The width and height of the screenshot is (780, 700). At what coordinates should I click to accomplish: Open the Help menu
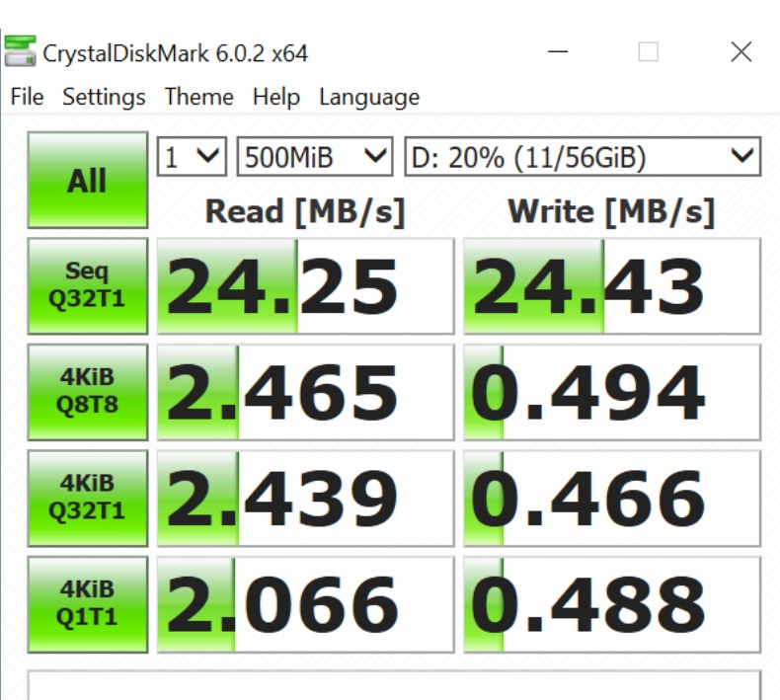275,97
